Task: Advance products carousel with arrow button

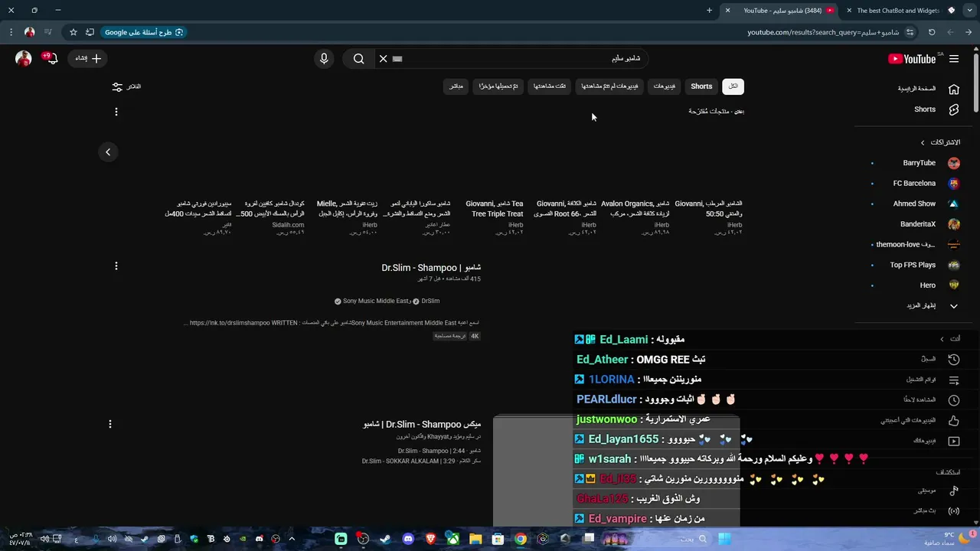Action: [x=108, y=152]
